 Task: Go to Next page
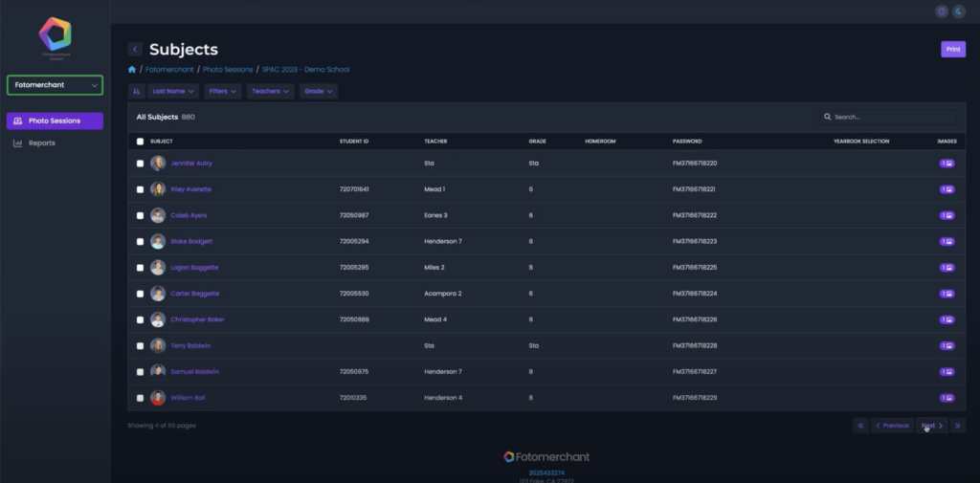[932, 426]
